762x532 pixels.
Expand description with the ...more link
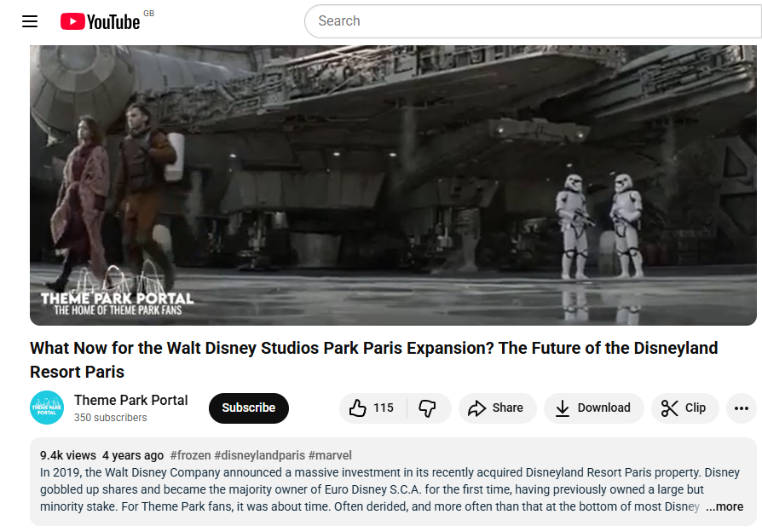point(724,506)
